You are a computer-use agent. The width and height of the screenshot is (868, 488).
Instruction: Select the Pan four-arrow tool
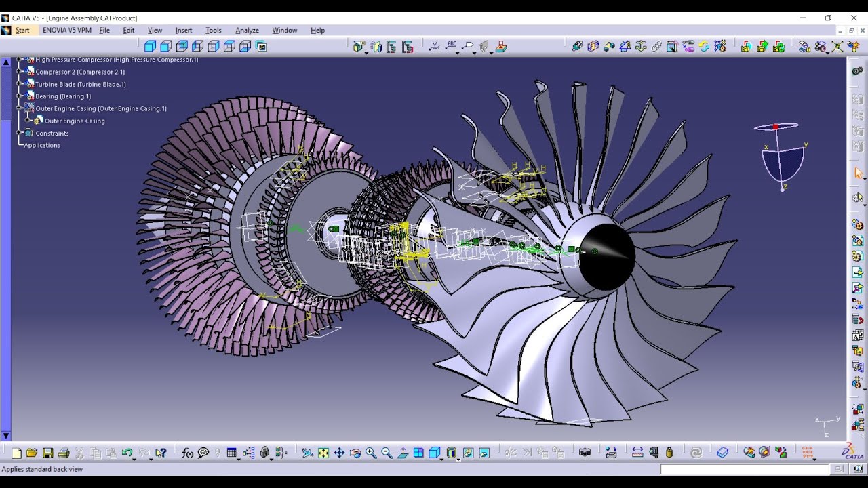(x=339, y=453)
